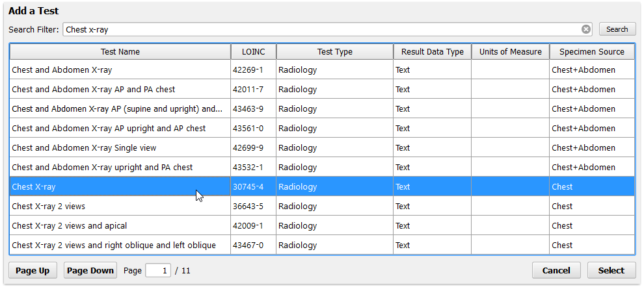Image resolution: width=644 pixels, height=289 pixels.
Task: Go to previous page with Page Up
Action: pos(33,270)
